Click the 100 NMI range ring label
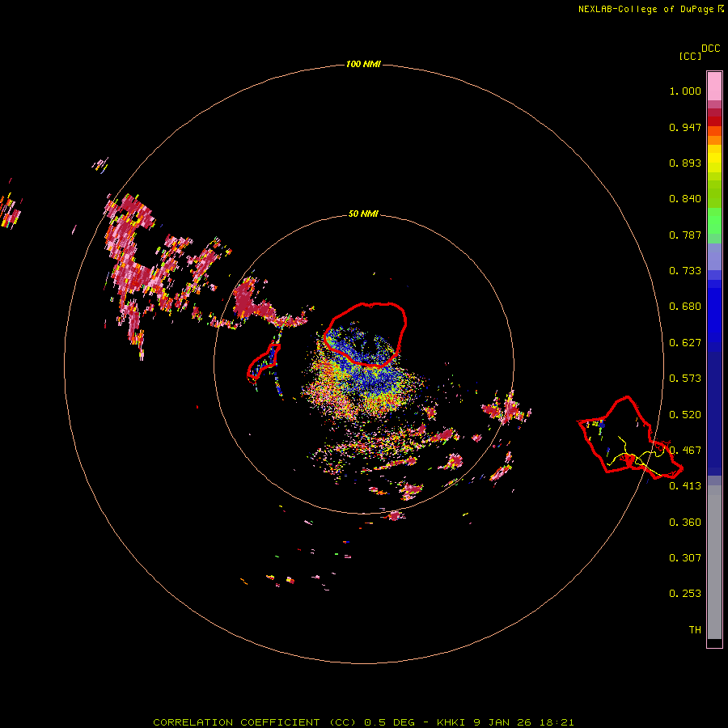728x728 pixels. pos(363,64)
